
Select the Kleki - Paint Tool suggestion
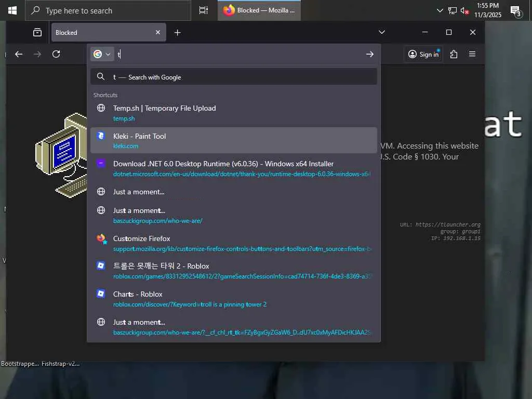[x=234, y=140]
